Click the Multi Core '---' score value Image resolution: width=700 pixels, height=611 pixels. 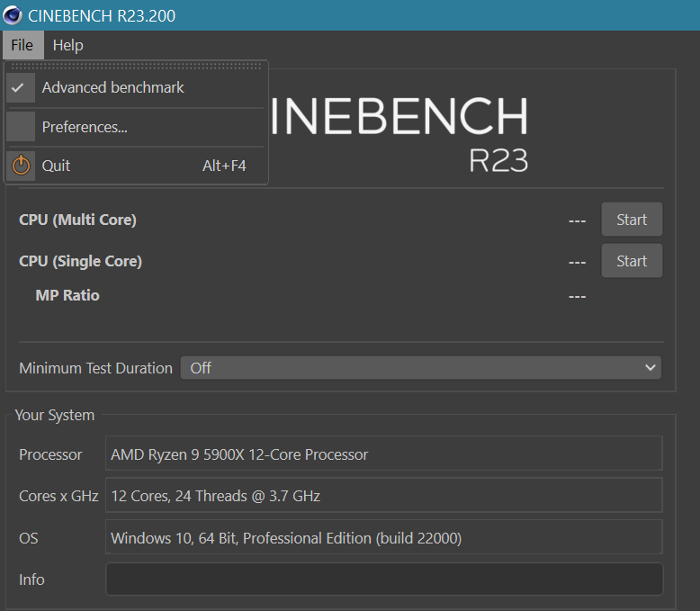pyautogui.click(x=578, y=220)
